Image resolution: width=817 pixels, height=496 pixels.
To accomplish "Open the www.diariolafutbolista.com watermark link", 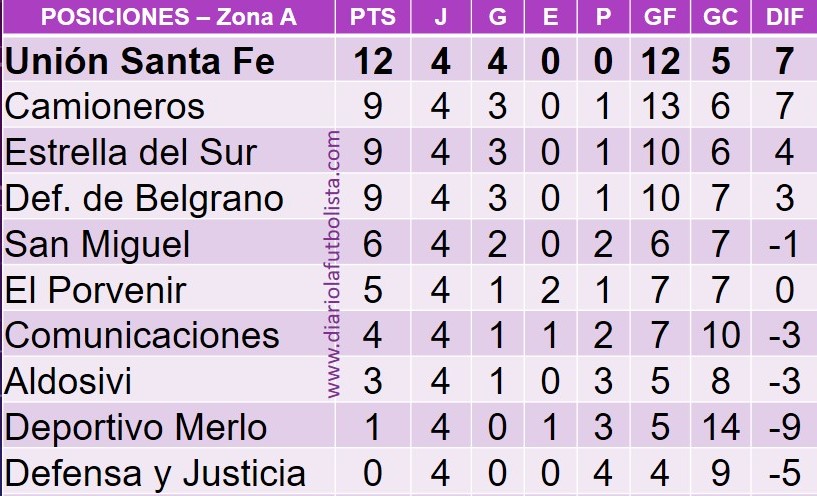I will pyautogui.click(x=333, y=264).
